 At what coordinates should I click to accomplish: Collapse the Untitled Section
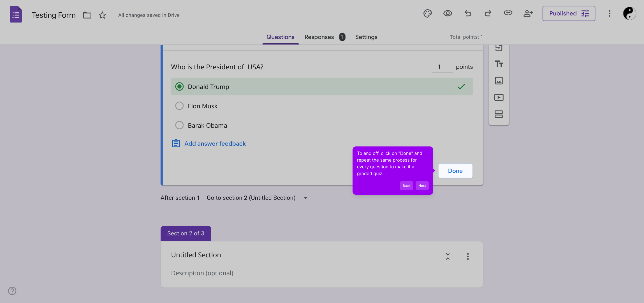pos(448,256)
